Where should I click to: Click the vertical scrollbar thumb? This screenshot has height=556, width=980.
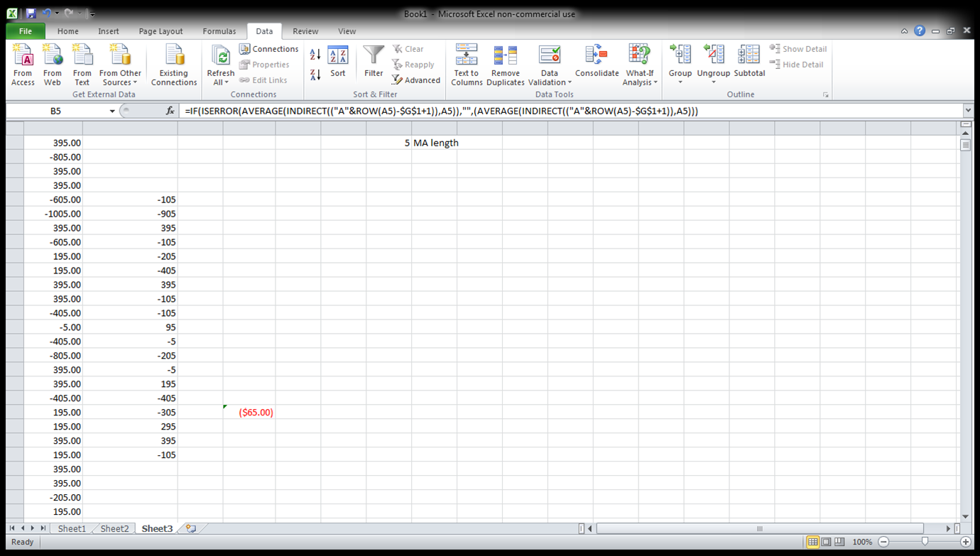pos(966,145)
